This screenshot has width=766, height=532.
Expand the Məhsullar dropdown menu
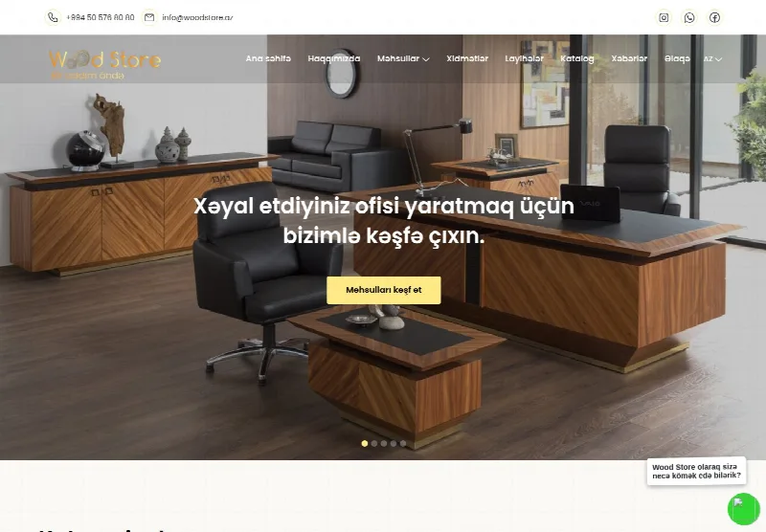[x=403, y=58]
